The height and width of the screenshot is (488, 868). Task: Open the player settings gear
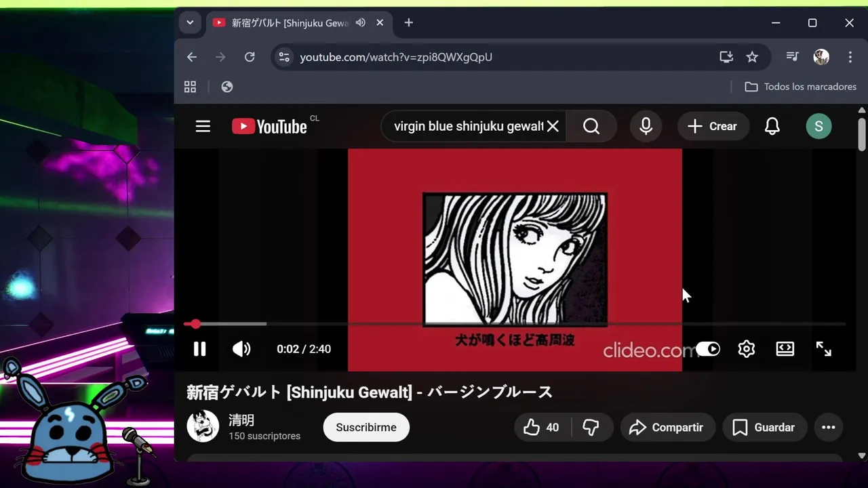point(747,349)
